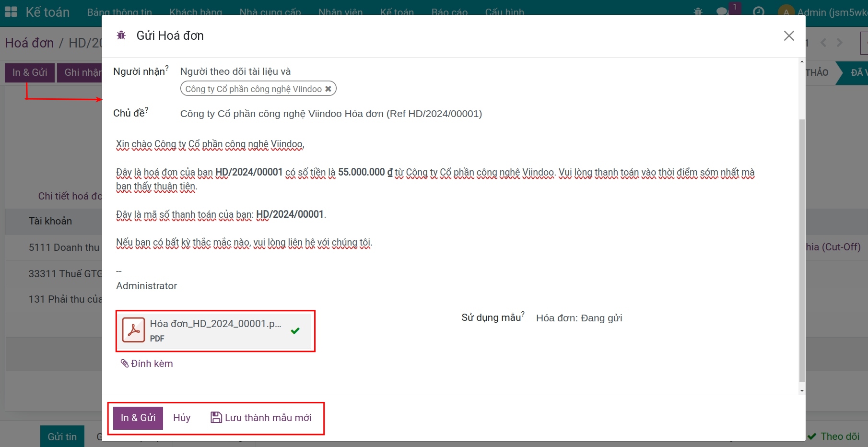Open the messaging conversations icon showing badge 1
The image size is (868, 447).
(723, 11)
